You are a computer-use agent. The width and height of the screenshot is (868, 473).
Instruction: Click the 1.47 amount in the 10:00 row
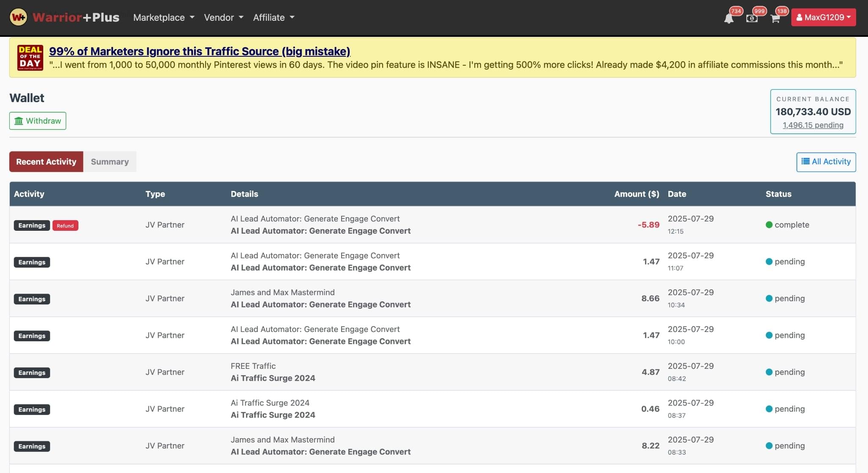[651, 335]
